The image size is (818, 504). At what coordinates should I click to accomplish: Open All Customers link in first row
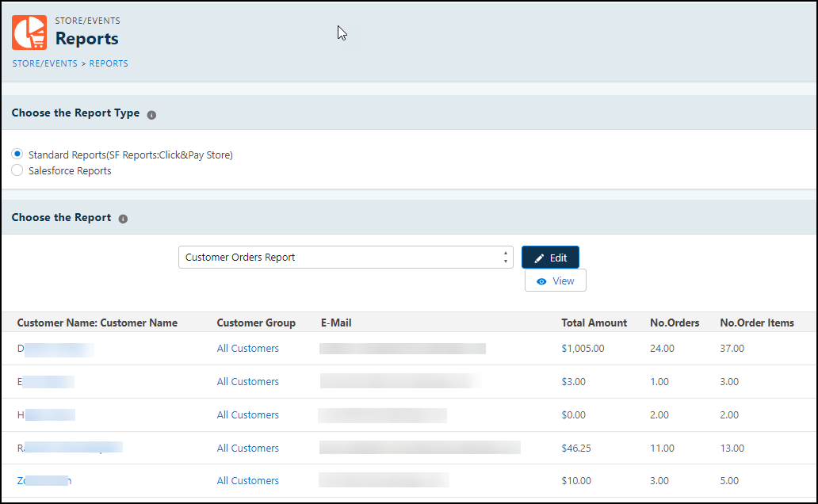point(248,349)
